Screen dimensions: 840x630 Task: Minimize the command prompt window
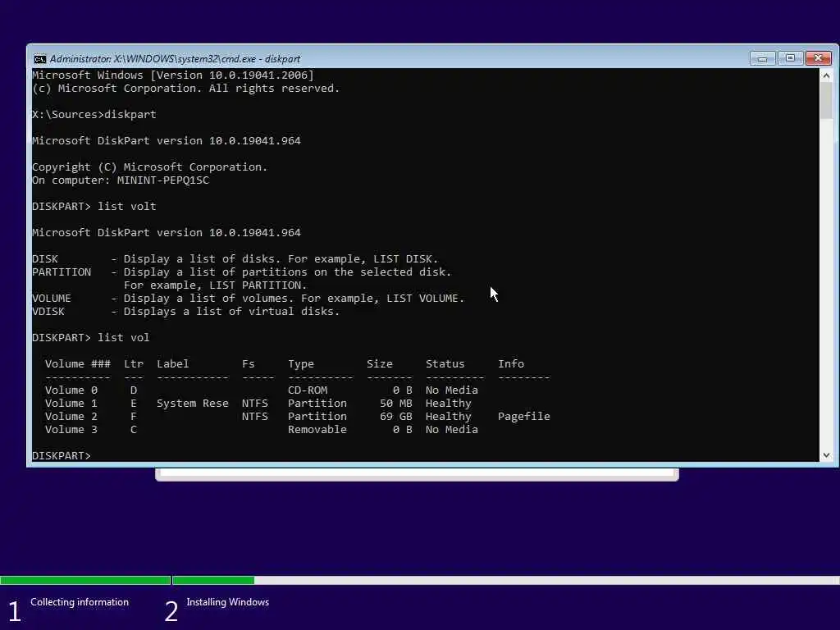762,58
